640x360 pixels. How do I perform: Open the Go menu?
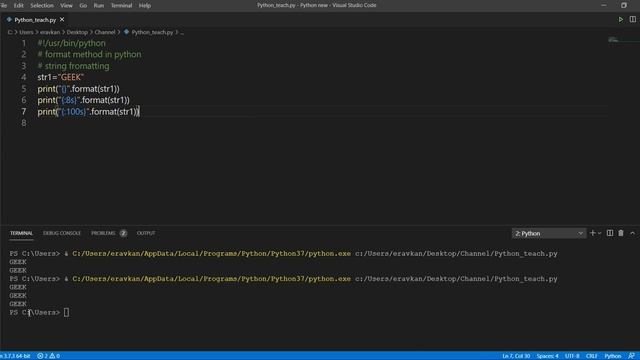(83, 5)
